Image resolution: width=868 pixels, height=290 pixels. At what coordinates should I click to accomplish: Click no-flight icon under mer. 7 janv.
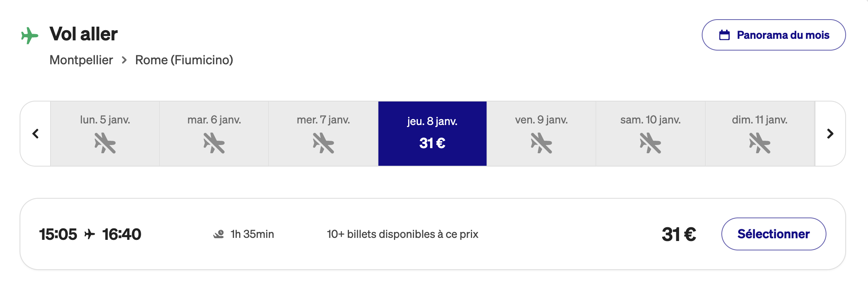click(323, 143)
